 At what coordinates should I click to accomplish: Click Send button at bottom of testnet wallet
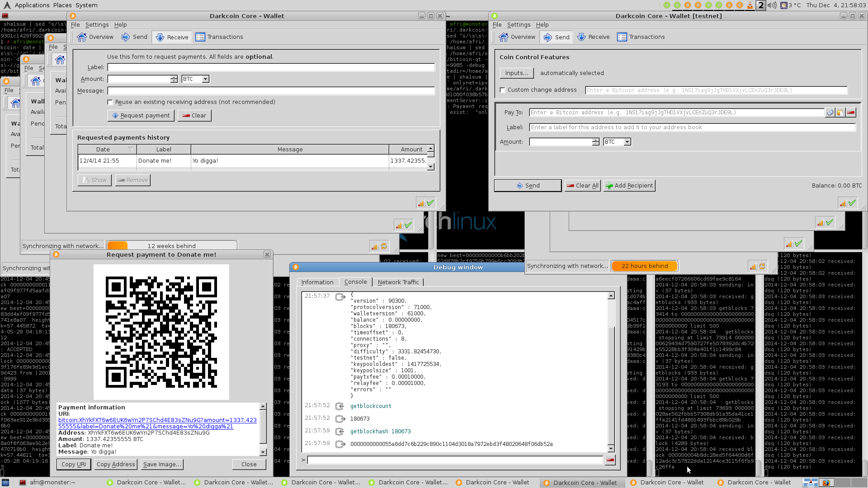point(528,186)
